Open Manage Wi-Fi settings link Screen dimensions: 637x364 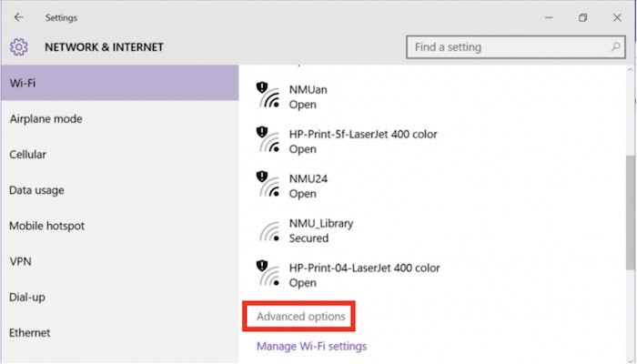pyautogui.click(x=311, y=346)
